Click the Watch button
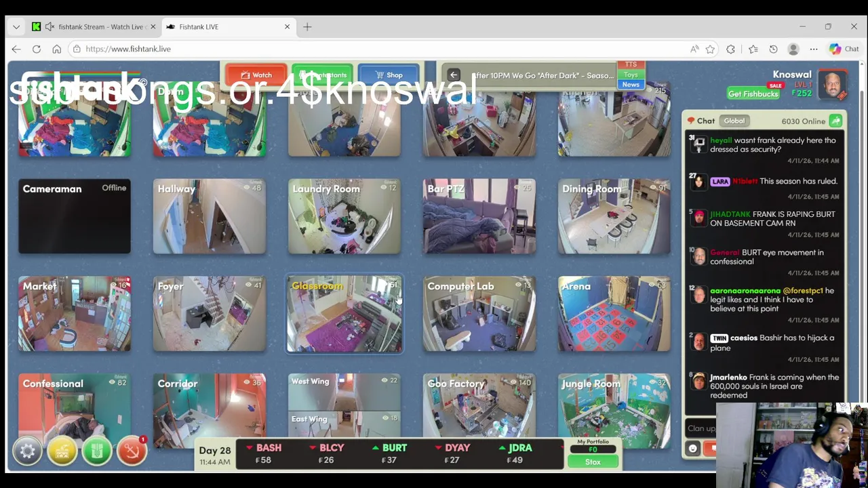The height and width of the screenshot is (488, 868). [256, 75]
